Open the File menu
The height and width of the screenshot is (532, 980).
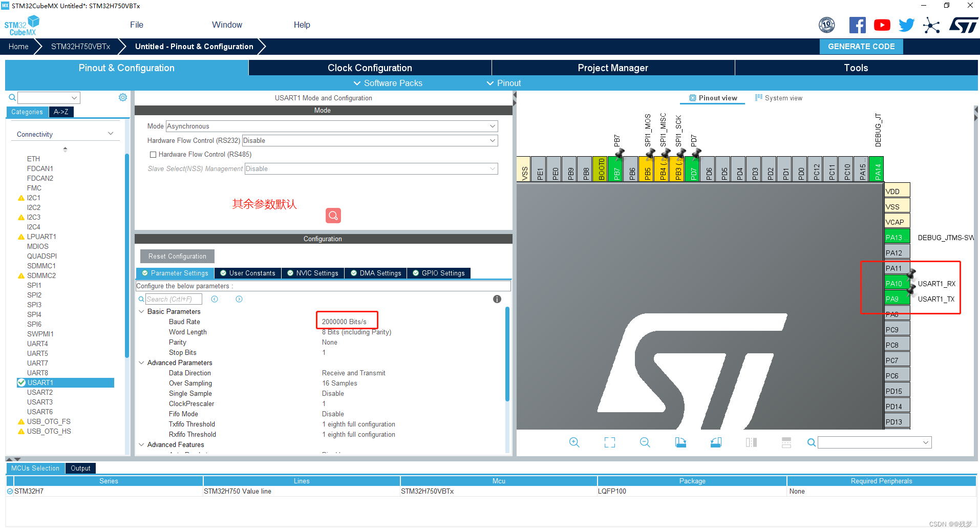click(137, 25)
